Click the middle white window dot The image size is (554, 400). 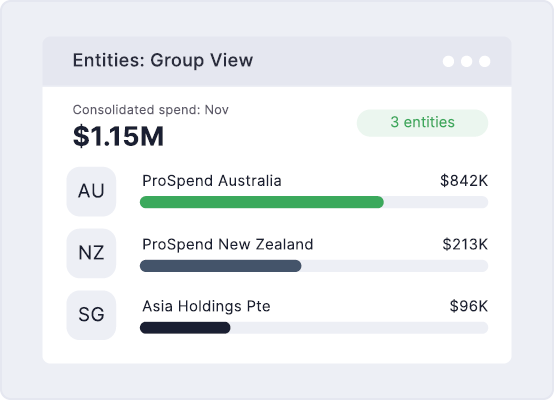(x=466, y=61)
